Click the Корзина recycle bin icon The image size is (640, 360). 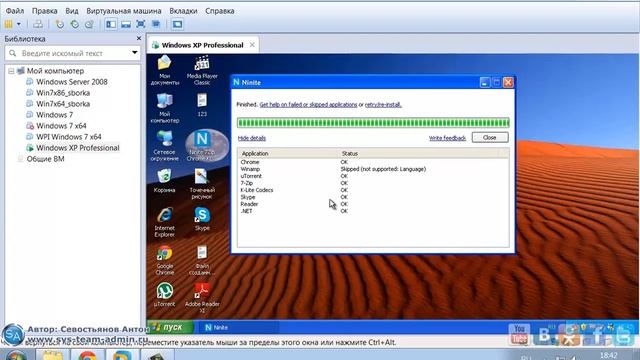click(164, 180)
